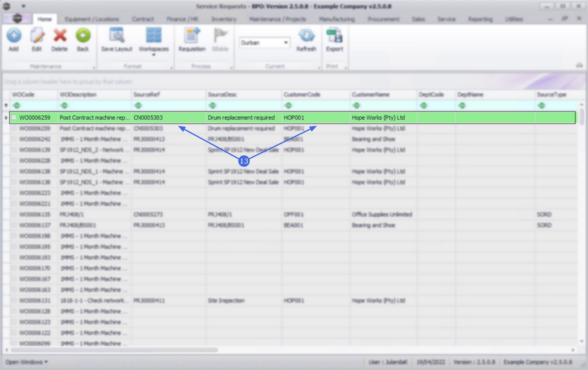Open the Open Windows dropdown in status bar
The height and width of the screenshot is (370, 588).
point(27,362)
